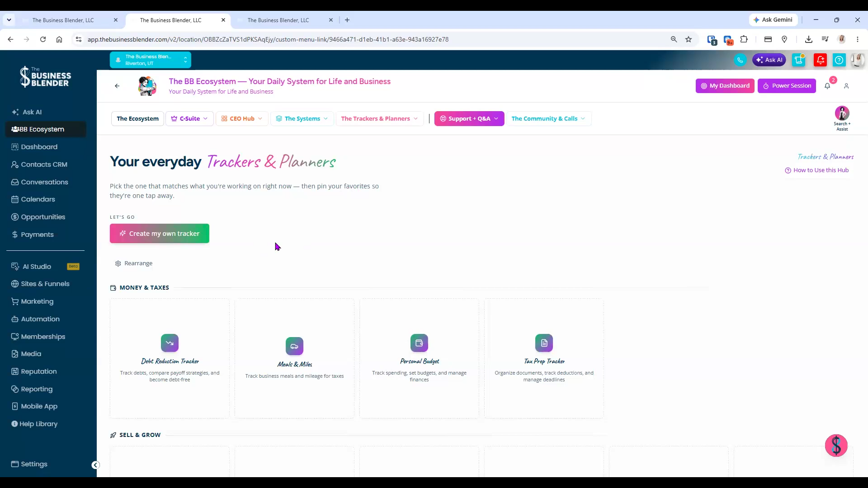The image size is (868, 488).
Task: Open a new browser tab
Action: click(x=347, y=20)
